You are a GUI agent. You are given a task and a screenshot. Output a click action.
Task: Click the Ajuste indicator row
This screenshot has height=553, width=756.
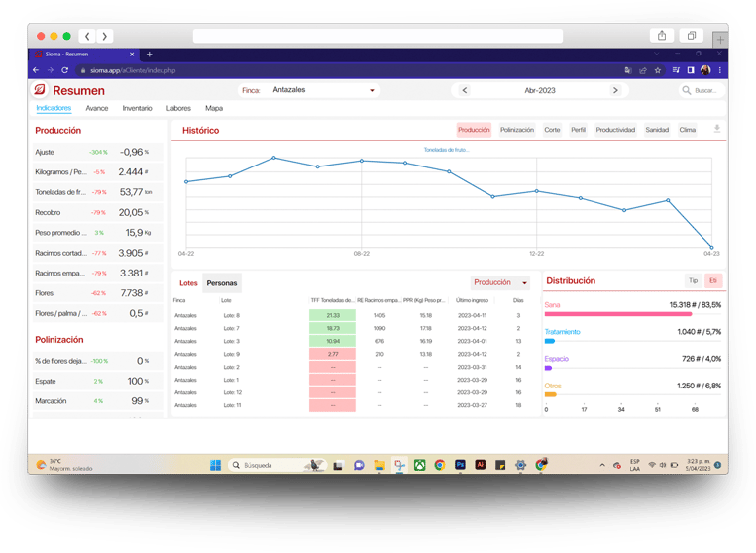98,152
